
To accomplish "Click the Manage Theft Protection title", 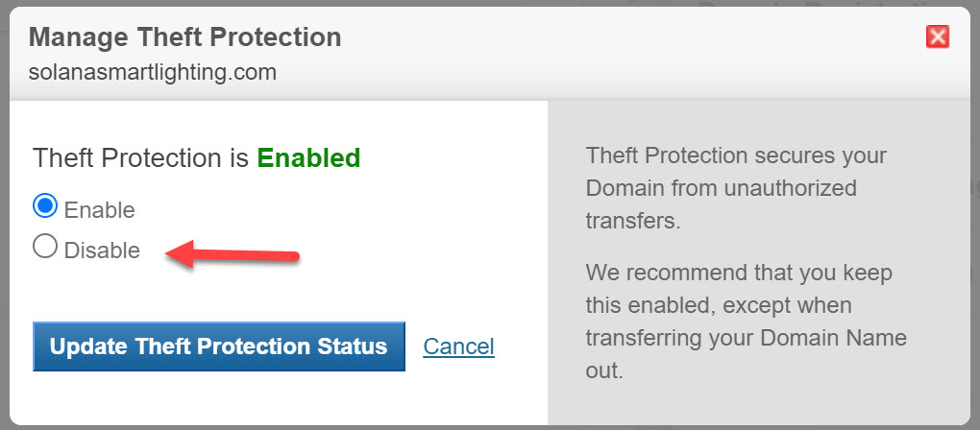I will click(x=185, y=37).
